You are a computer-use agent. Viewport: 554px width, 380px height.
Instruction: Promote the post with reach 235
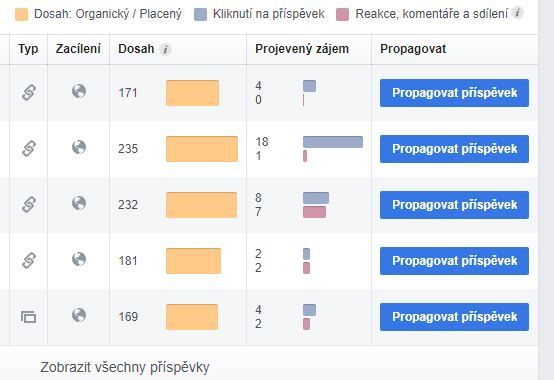point(454,149)
